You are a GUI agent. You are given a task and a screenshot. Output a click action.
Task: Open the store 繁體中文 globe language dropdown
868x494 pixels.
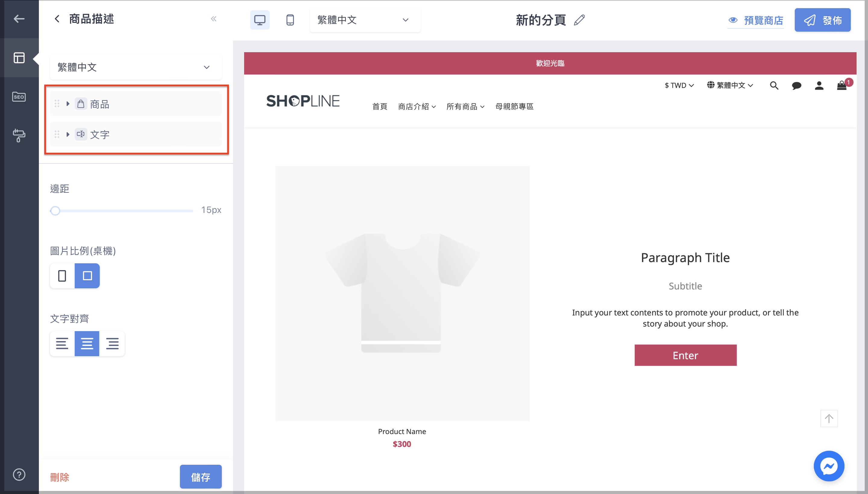pyautogui.click(x=730, y=85)
